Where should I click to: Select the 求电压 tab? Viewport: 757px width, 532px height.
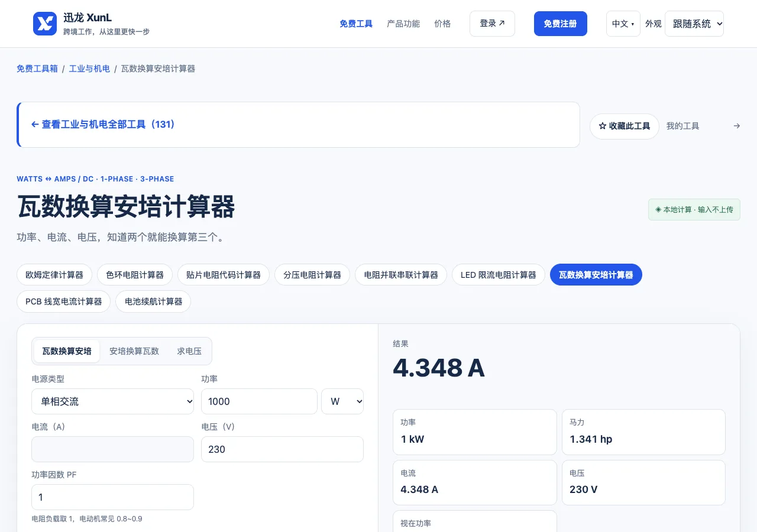[189, 351]
